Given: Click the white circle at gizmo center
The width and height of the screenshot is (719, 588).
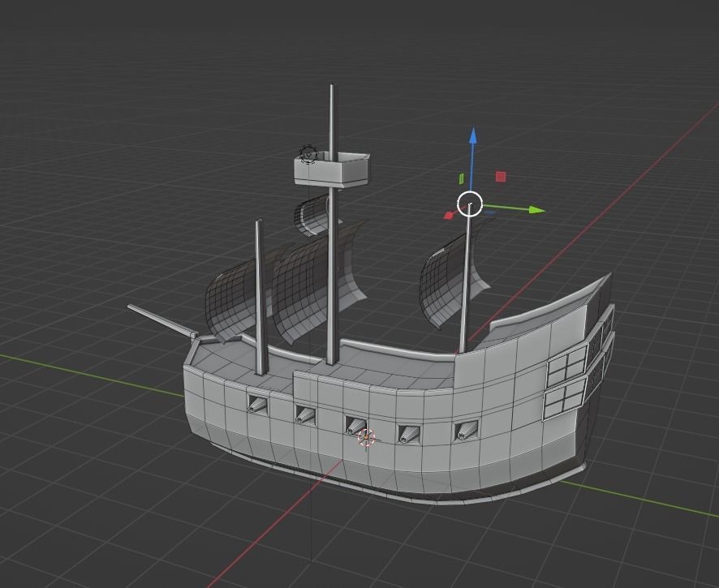Looking at the screenshot, I should tap(470, 204).
